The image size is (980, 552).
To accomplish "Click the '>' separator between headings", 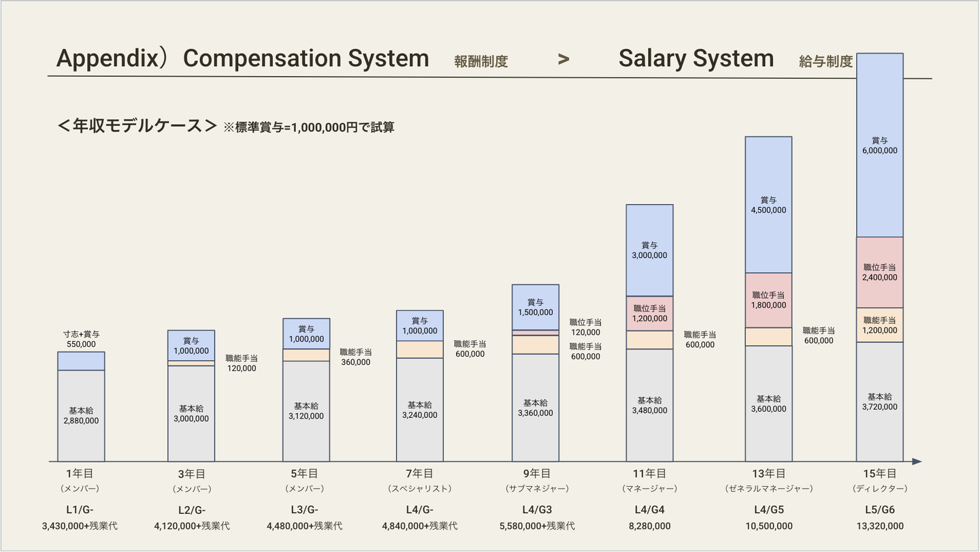I will (563, 59).
